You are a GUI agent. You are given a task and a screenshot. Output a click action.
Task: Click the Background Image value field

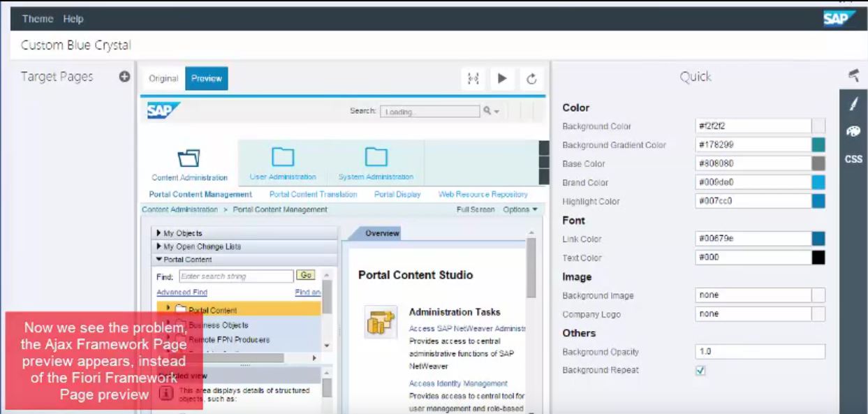coord(753,295)
